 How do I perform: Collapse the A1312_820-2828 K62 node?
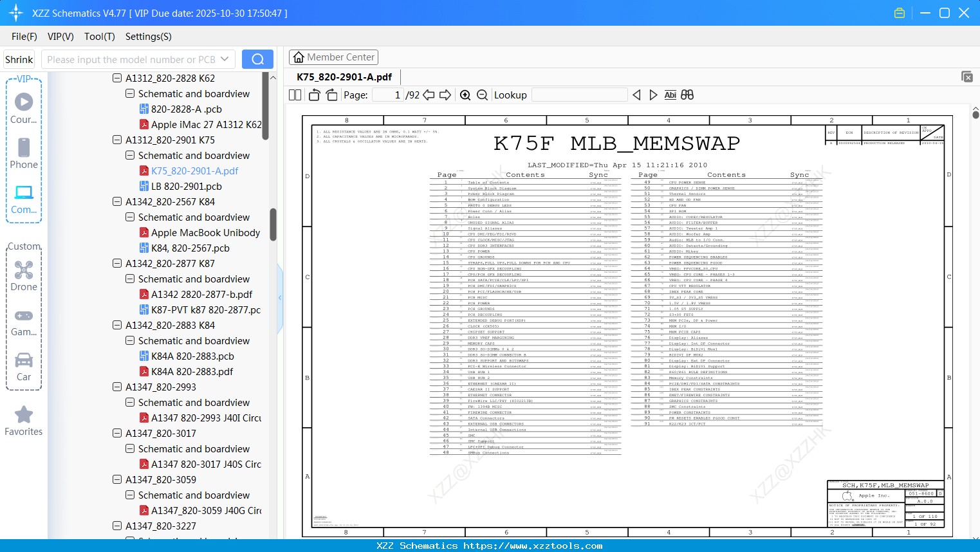(117, 78)
